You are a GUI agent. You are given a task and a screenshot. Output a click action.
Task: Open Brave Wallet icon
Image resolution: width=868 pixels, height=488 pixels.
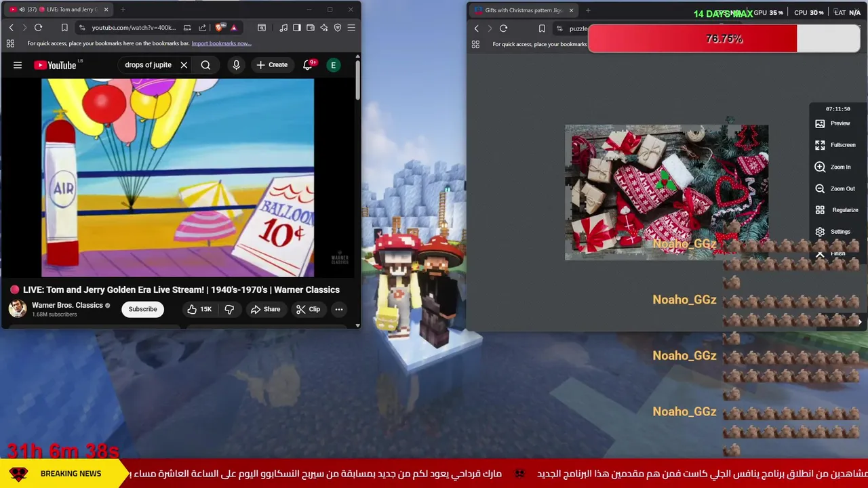coord(311,28)
